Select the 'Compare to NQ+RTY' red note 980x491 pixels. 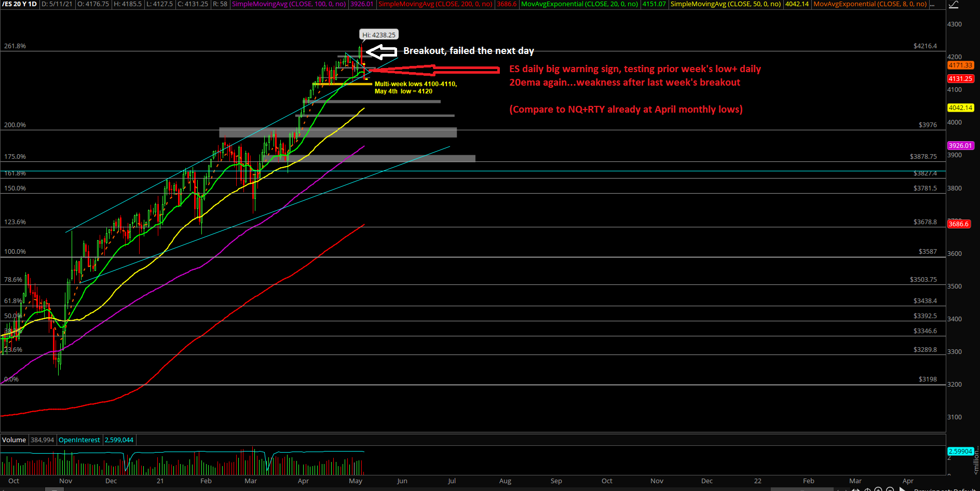point(626,110)
